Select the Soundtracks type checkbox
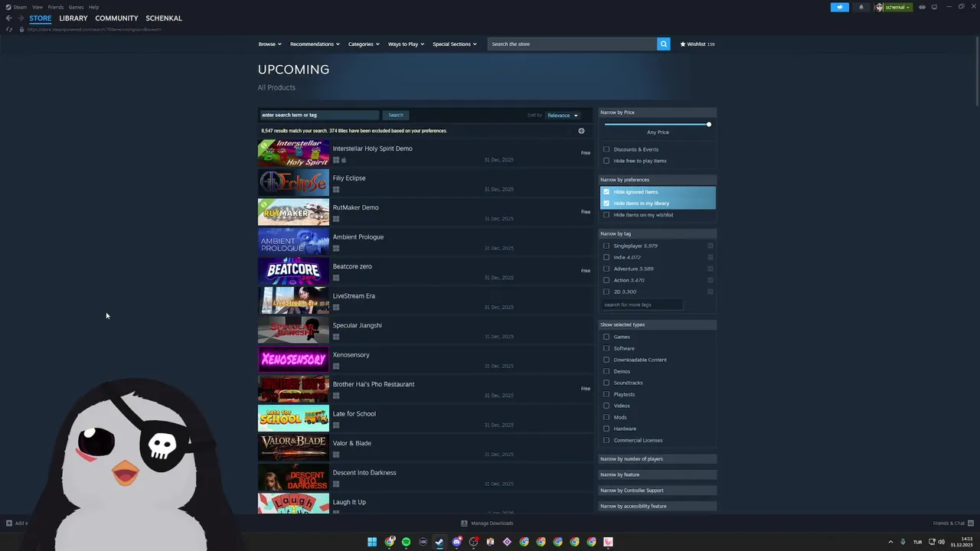This screenshot has width=980, height=551. 606,383
